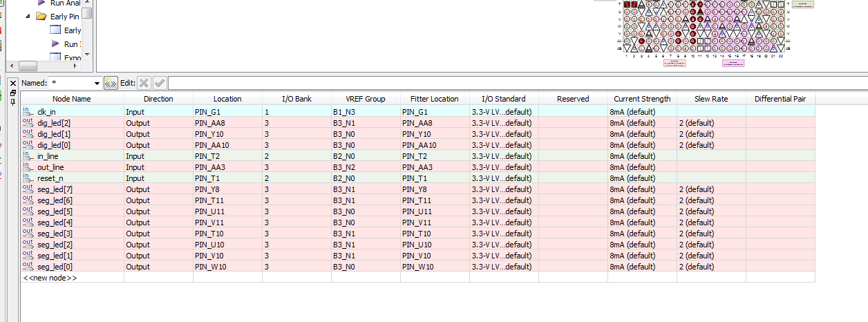This screenshot has width=868, height=322.
Task: Sort by Node Name column header
Action: point(72,99)
